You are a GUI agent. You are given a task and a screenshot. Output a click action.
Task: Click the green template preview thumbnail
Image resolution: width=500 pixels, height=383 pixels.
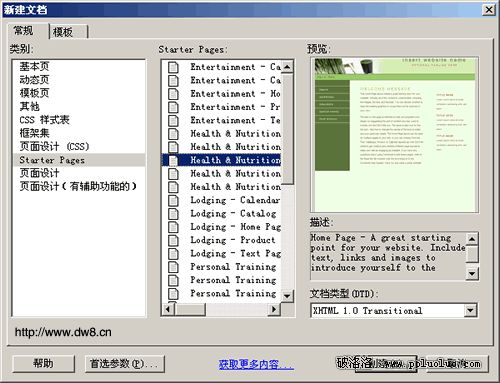point(395,135)
